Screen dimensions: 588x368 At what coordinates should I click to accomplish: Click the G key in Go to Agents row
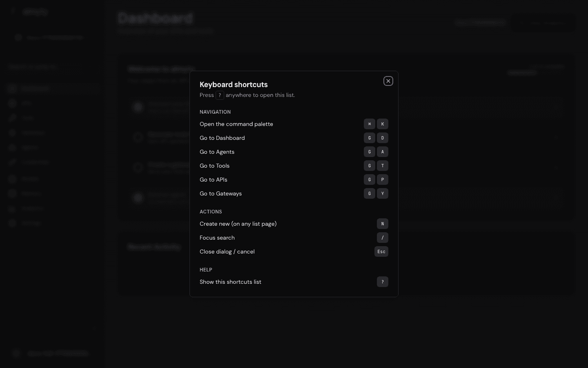coord(370,152)
